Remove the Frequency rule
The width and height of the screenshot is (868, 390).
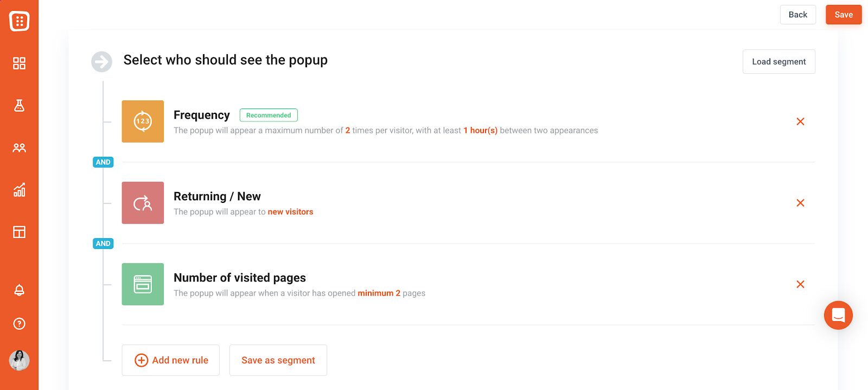800,122
